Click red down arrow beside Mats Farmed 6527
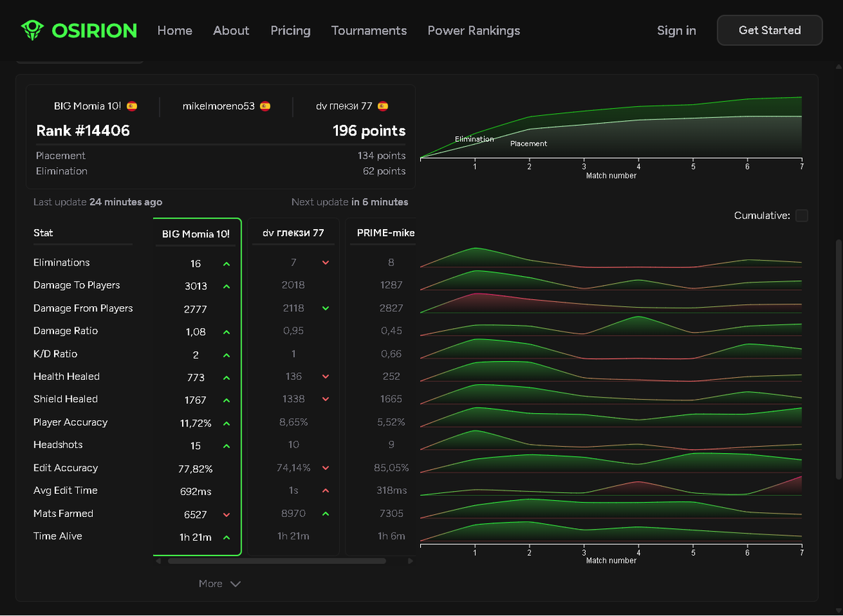Viewport: 843px width, 616px height. (226, 514)
